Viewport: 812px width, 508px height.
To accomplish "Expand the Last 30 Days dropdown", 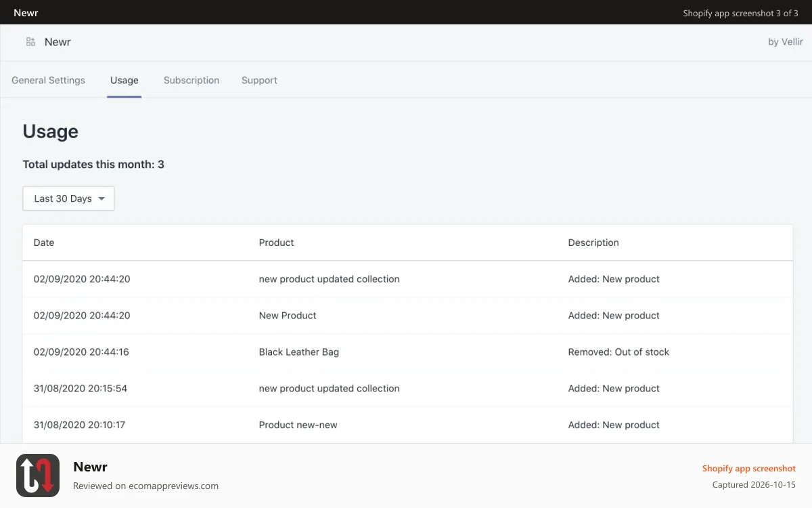I will click(68, 198).
